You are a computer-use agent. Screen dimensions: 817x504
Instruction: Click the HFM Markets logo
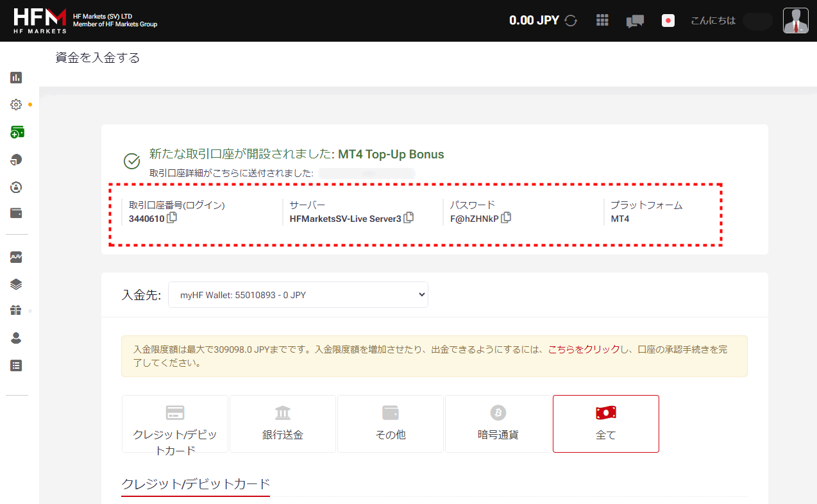[40, 21]
